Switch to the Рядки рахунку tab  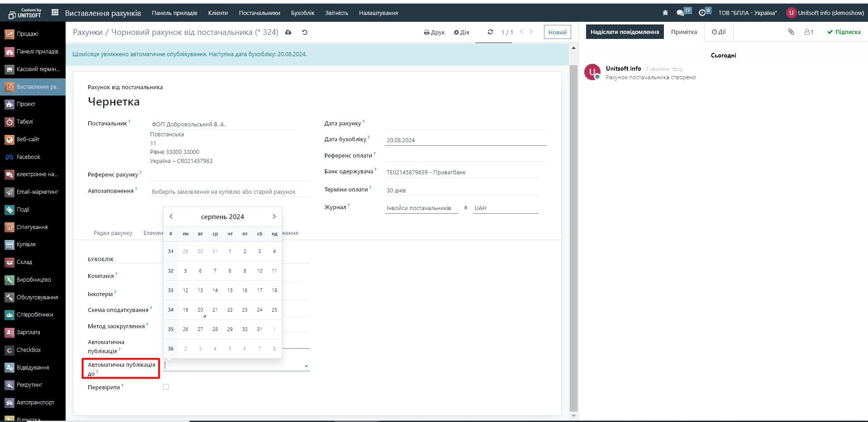(113, 233)
